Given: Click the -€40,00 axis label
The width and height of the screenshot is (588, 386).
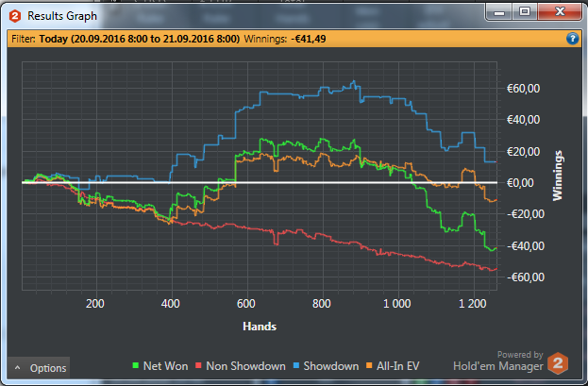Looking at the screenshot, I should pyautogui.click(x=526, y=246).
